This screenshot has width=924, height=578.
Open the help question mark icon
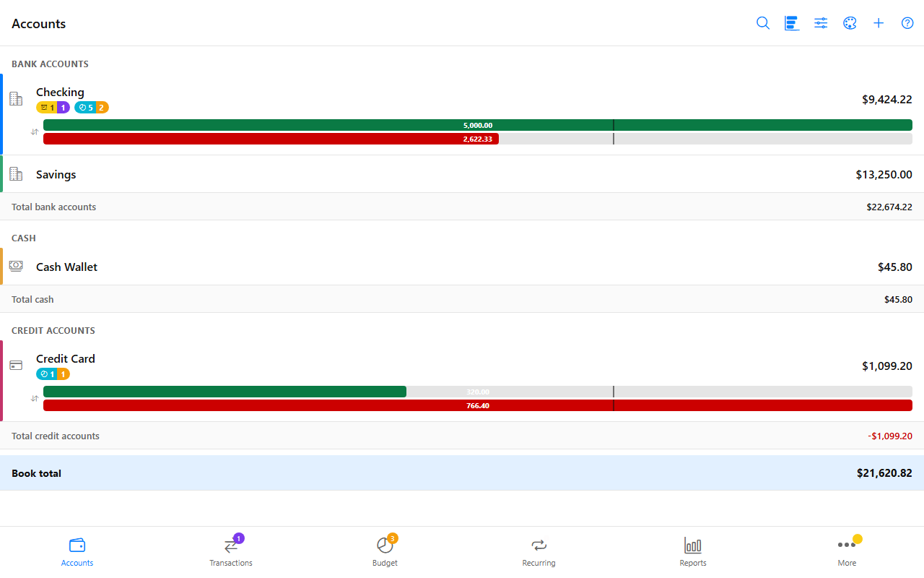click(907, 23)
